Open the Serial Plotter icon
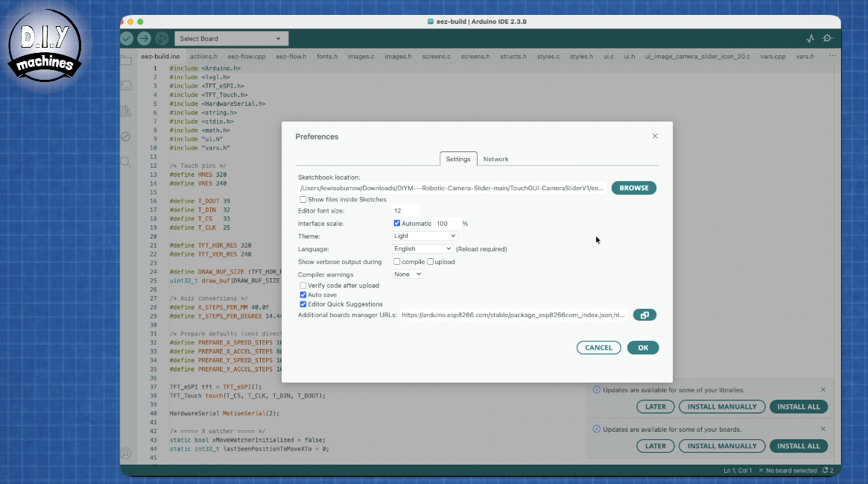The image size is (868, 484). 811,38
